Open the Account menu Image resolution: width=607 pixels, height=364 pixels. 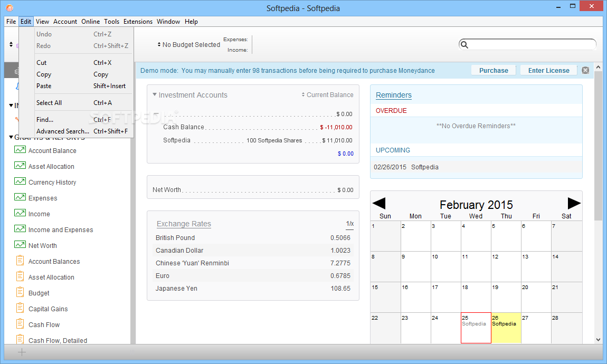coord(65,22)
